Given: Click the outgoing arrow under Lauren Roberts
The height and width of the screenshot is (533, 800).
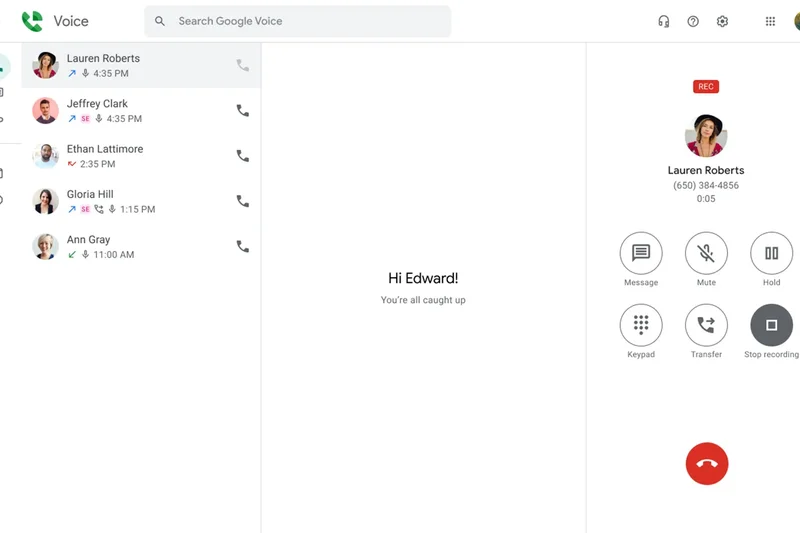Looking at the screenshot, I should [x=72, y=73].
